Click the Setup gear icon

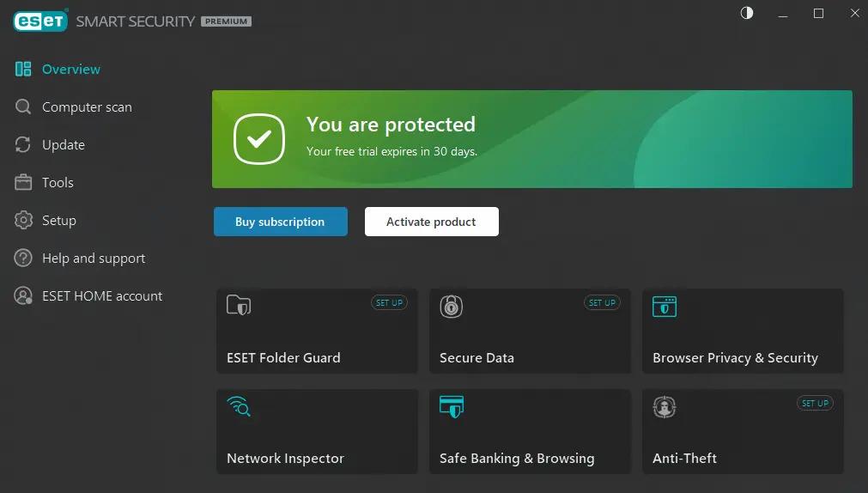[x=23, y=220]
